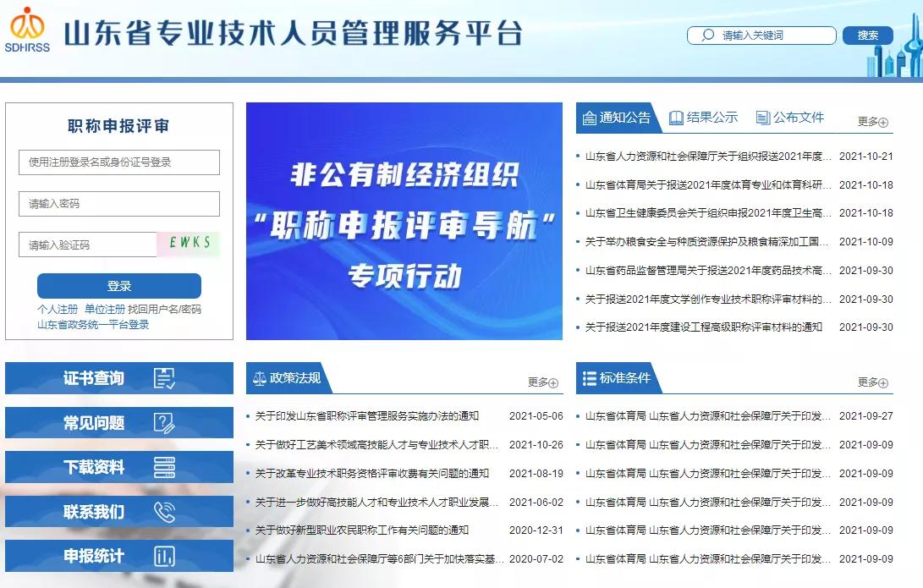Click the 联系我们 telephone icon

tap(166, 510)
